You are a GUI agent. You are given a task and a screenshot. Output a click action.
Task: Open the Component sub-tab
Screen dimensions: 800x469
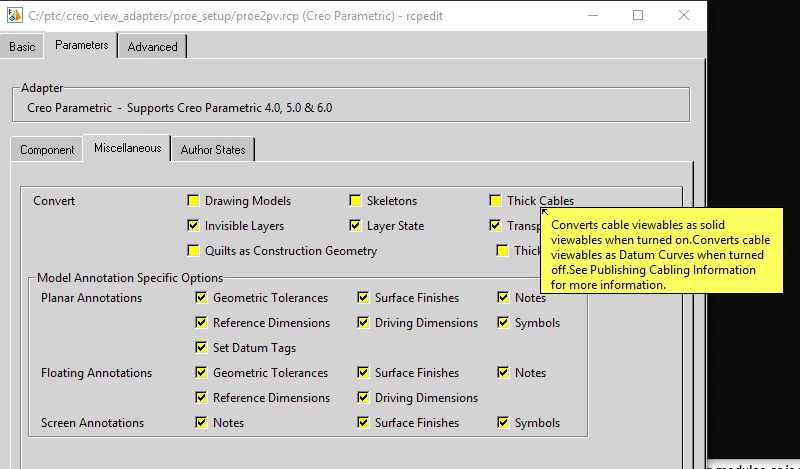point(47,150)
